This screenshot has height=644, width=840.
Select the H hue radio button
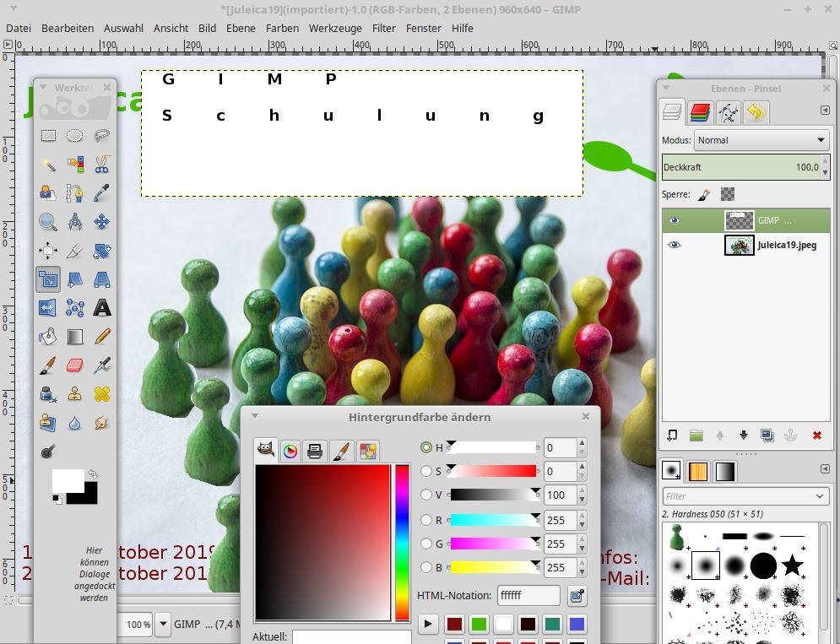(x=426, y=447)
